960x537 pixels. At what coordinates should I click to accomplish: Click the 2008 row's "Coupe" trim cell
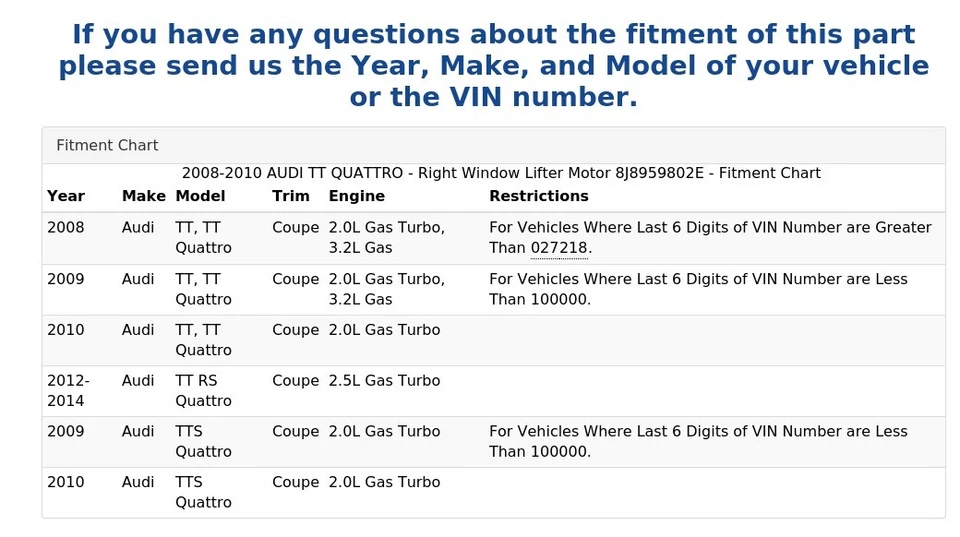[295, 228]
